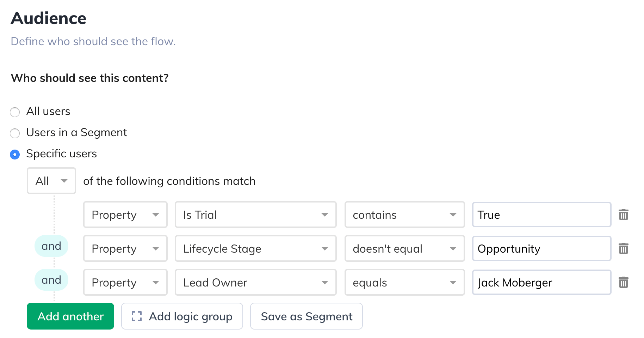Expand the equals operator dropdown
Screen dimensions: 644x338
(x=405, y=282)
